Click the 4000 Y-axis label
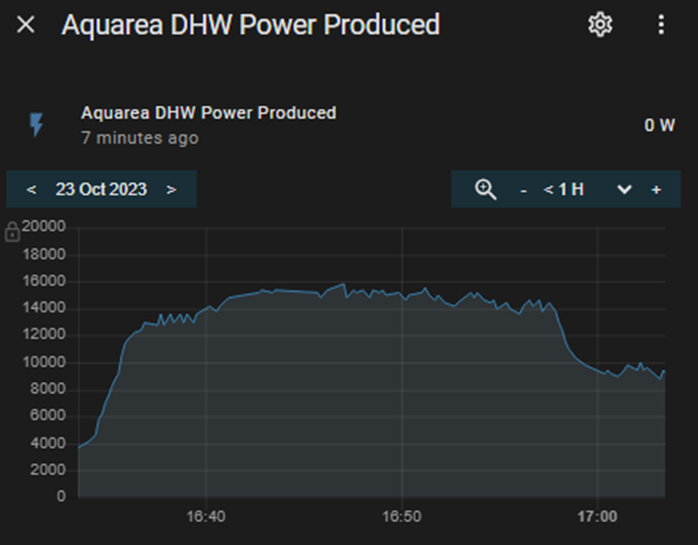 click(48, 443)
